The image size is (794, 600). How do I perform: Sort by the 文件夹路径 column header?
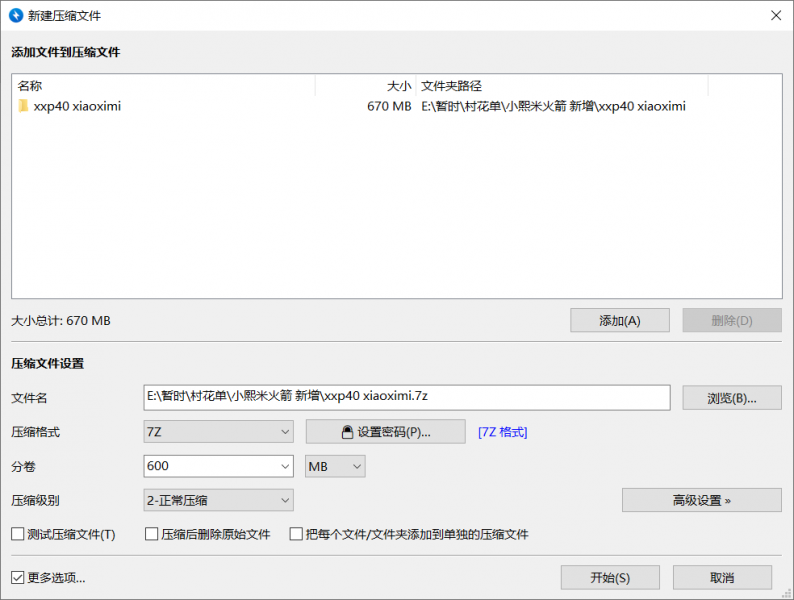coord(562,86)
